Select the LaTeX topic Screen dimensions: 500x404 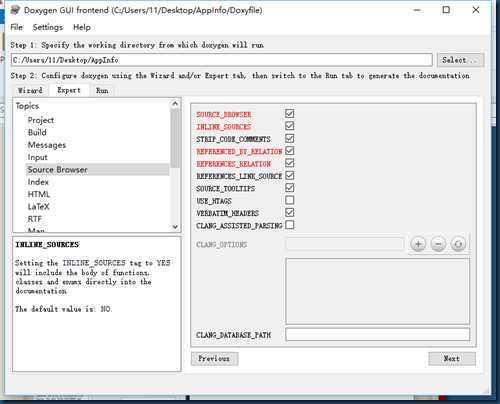(38, 207)
